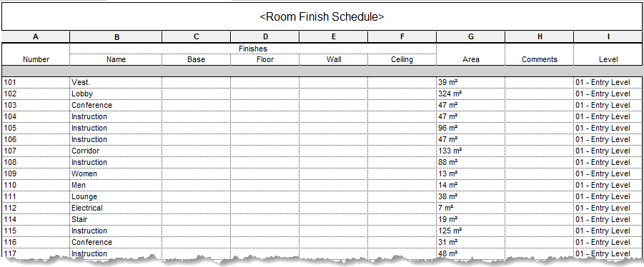Click the Finishes group header cell
644x267 pixels.
[x=253, y=49]
